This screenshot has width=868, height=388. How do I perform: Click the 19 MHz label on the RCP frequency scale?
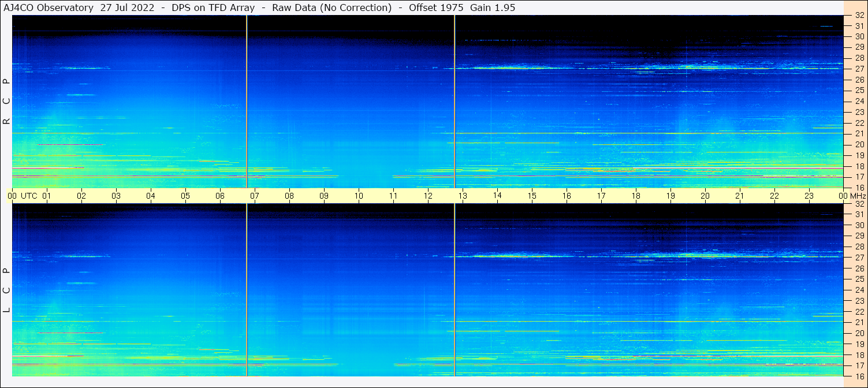coord(859,155)
